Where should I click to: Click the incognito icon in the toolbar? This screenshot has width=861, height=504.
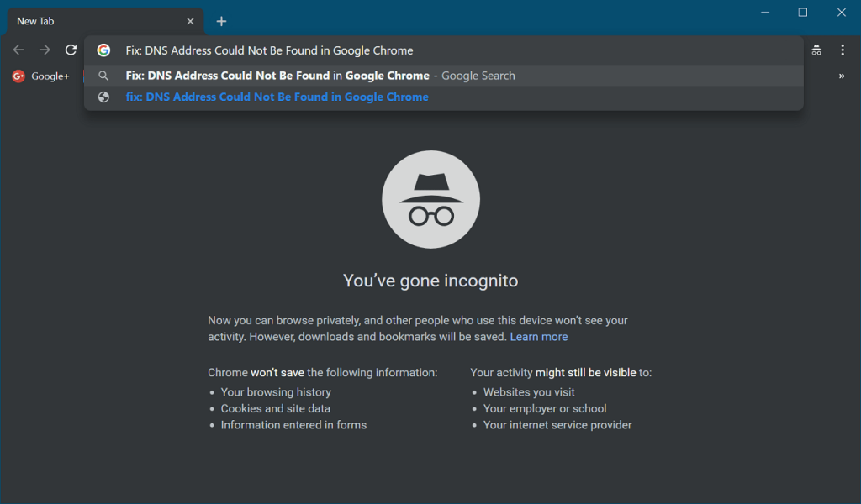816,50
